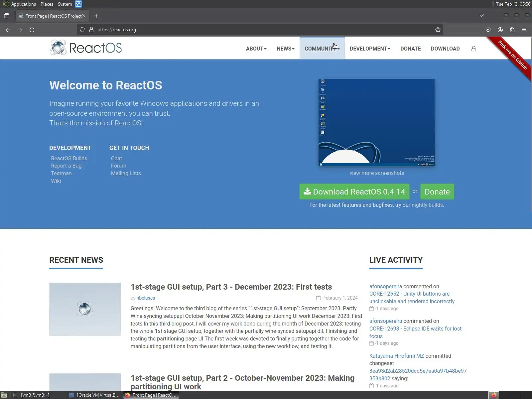Viewport: 532px width, 399px height.
Task: Open Katayama Hirofumi MZ profile link
Action: click(x=397, y=356)
